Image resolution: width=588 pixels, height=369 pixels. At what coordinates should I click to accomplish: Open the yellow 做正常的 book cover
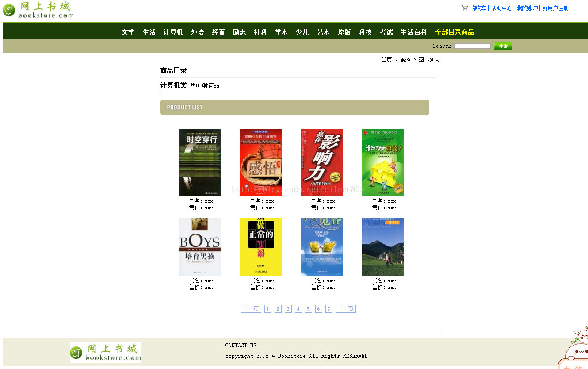(261, 247)
